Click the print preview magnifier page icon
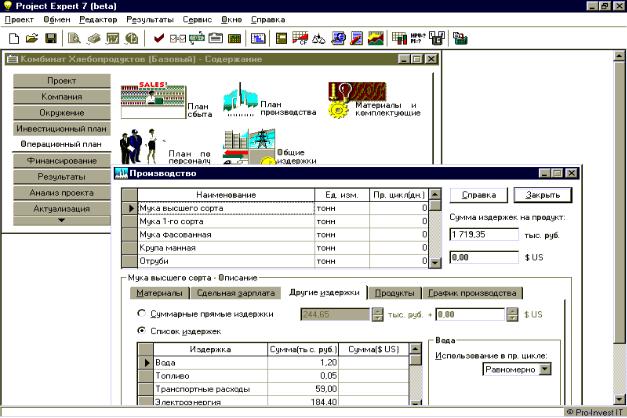The width and height of the screenshot is (627, 418). [74, 38]
